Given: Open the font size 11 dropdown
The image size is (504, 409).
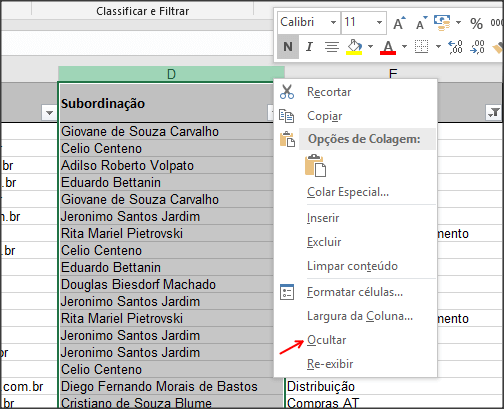Looking at the screenshot, I should pyautogui.click(x=364, y=23).
